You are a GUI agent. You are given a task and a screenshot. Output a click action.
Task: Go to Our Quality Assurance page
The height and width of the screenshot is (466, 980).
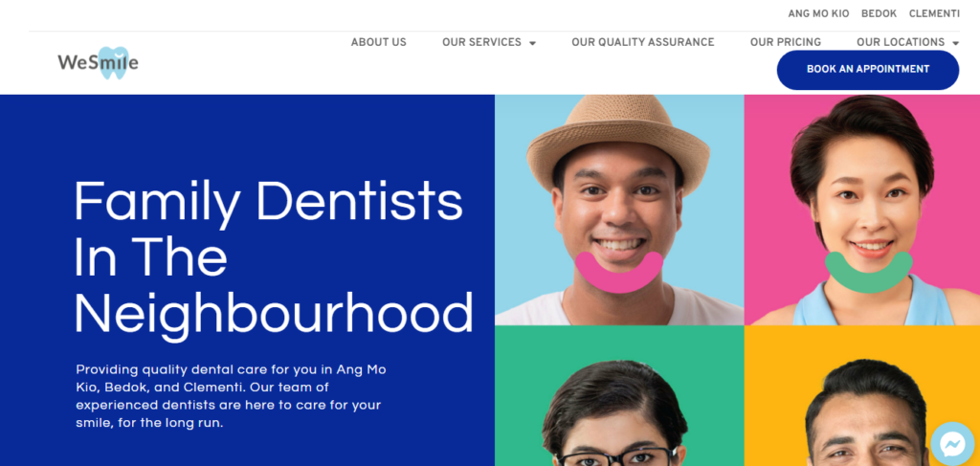pyautogui.click(x=642, y=42)
